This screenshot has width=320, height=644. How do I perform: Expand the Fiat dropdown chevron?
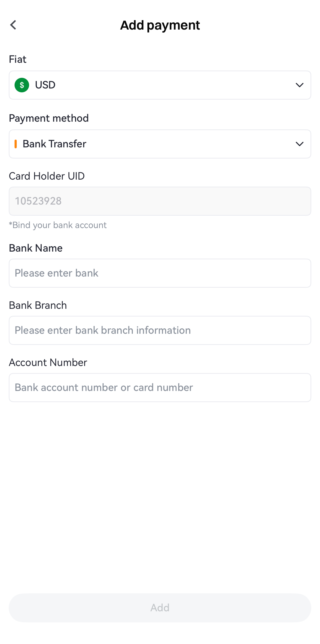[299, 85]
